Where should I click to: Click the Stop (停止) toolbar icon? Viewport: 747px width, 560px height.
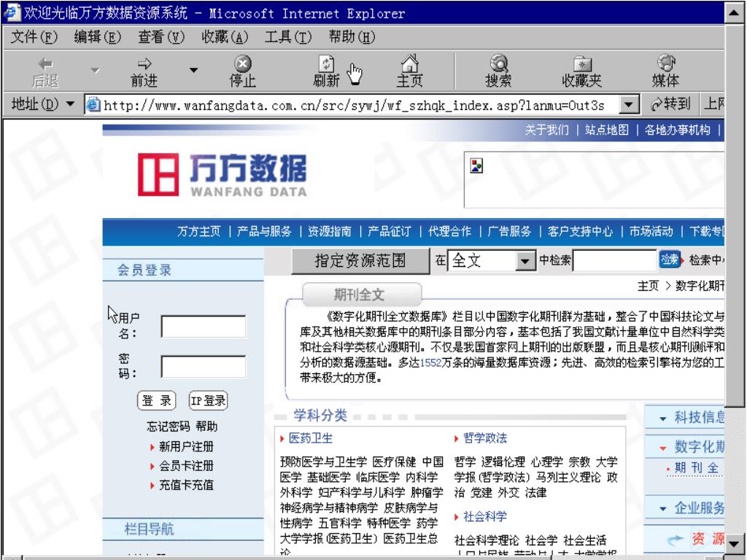tap(243, 63)
